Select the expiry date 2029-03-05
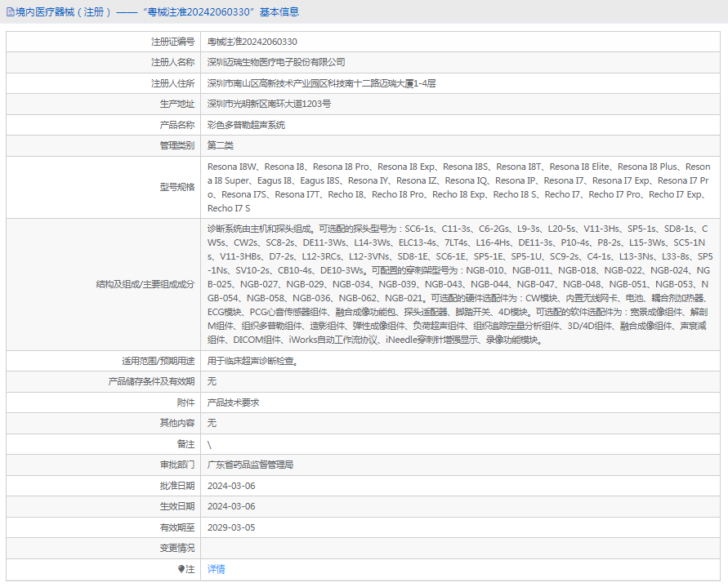Image resolution: width=728 pixels, height=587 pixels. [x=231, y=527]
